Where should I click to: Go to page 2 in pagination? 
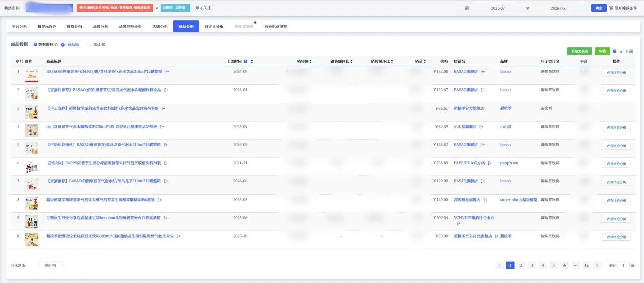pyautogui.click(x=521, y=265)
